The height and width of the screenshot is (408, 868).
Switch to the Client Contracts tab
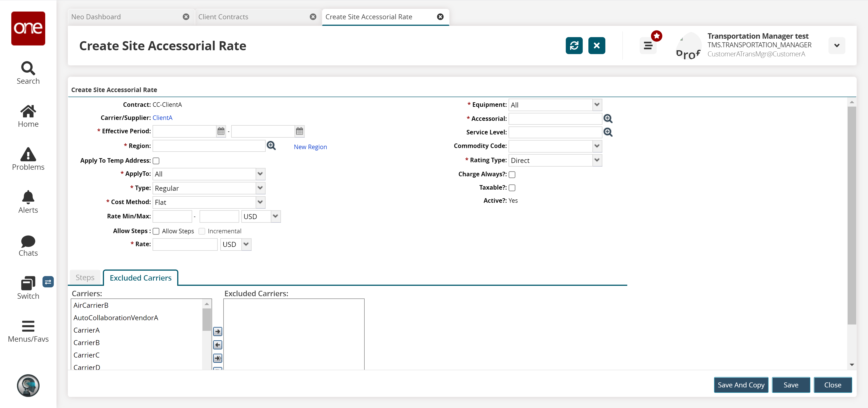[x=223, y=17]
